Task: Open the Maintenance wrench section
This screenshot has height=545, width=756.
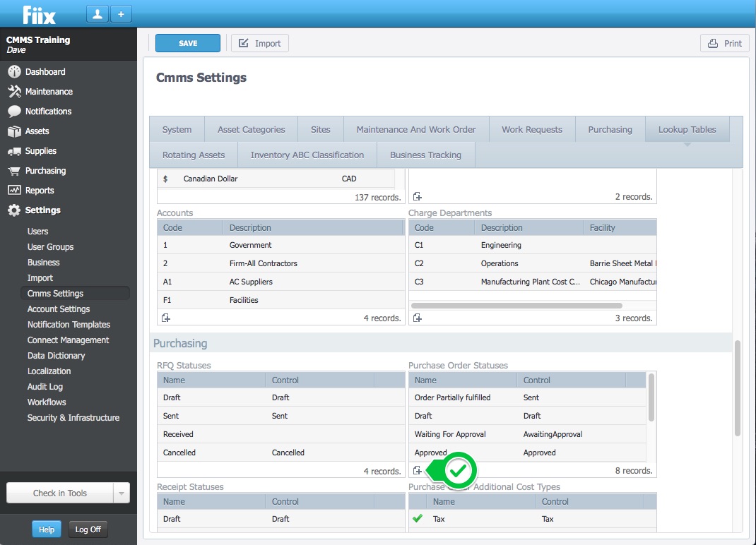Action: click(49, 92)
